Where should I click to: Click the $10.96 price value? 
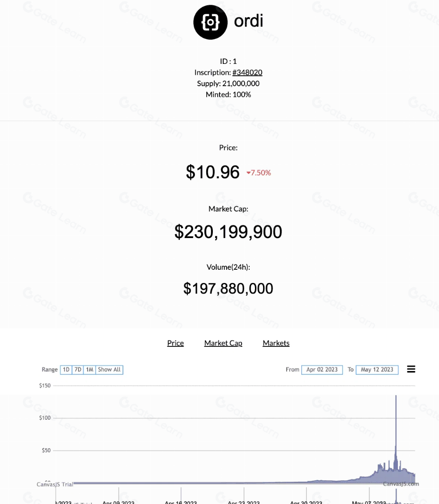pos(212,172)
